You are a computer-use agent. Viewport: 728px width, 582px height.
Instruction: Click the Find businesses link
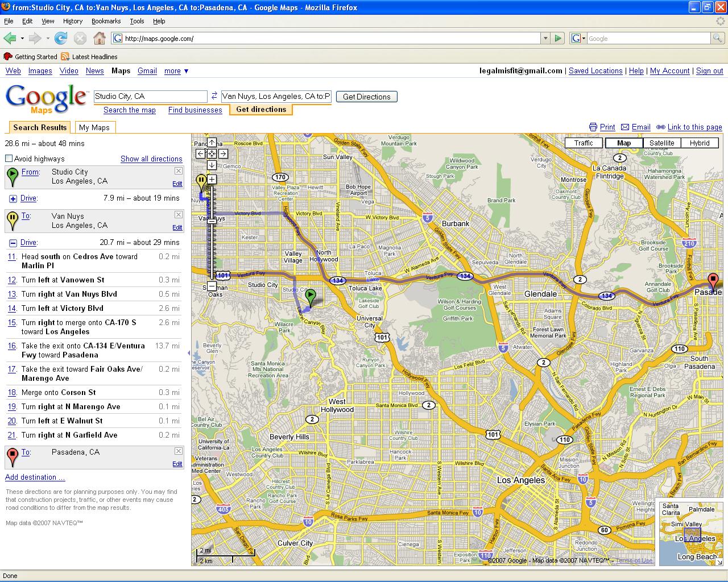click(x=195, y=110)
